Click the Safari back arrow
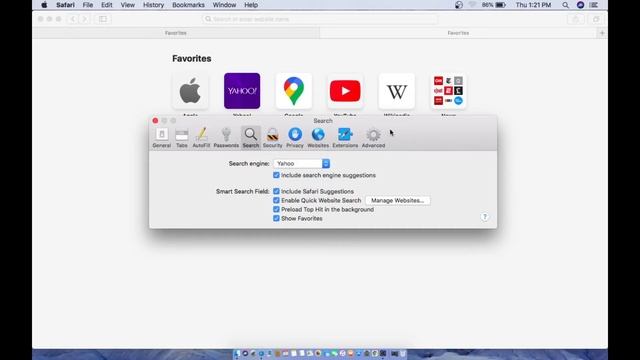Image resolution: width=640 pixels, height=360 pixels. (73, 19)
